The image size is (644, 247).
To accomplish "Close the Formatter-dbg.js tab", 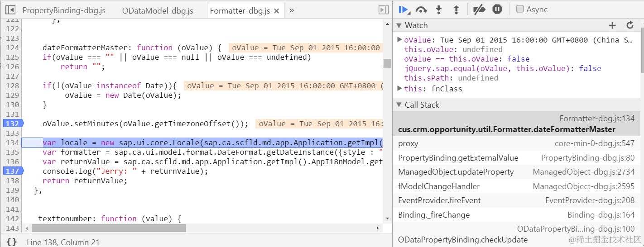I will click(277, 10).
